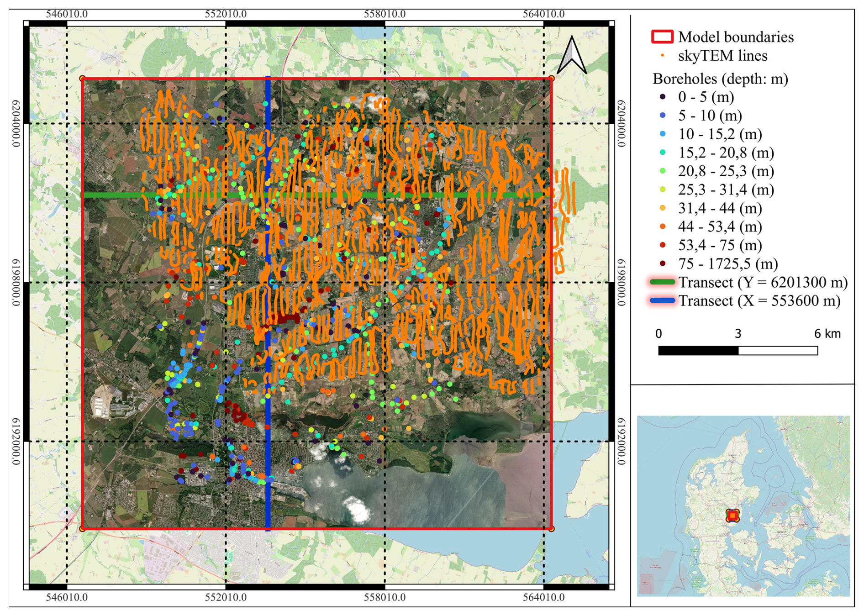Click the top-right corner vertex of the red model boundary
This screenshot has height=616, width=864.
pos(551,79)
